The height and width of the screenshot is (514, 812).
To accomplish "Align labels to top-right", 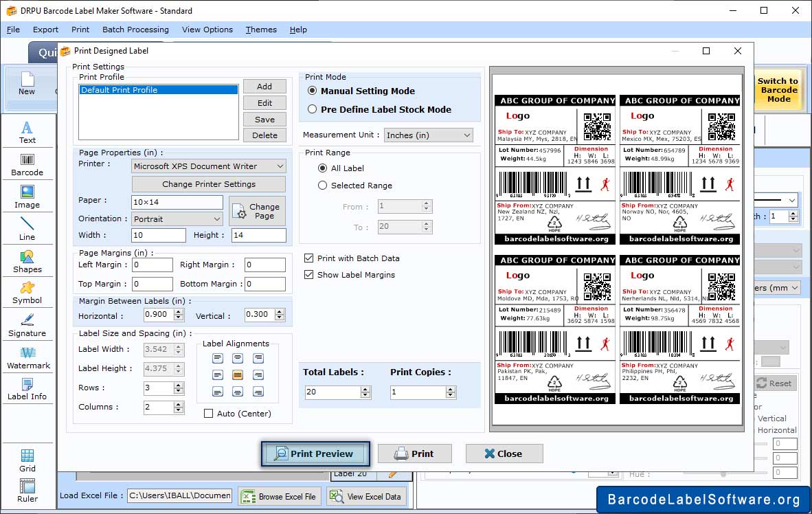I will tap(258, 358).
